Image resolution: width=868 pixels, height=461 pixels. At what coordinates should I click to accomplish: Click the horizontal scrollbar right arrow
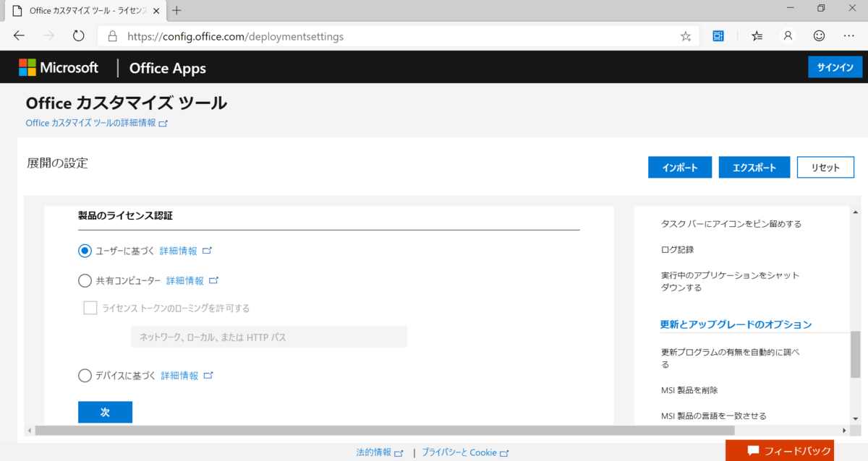tap(846, 431)
